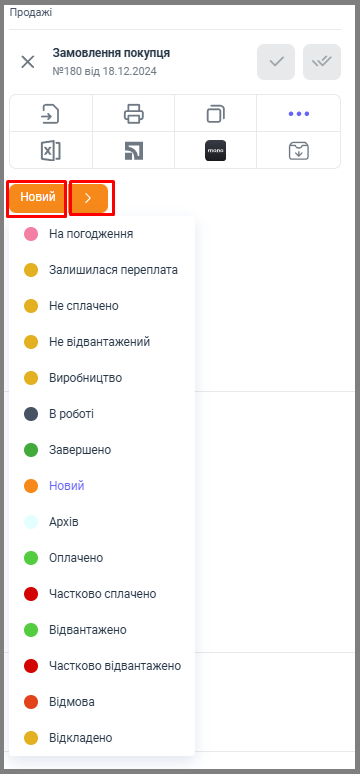
Task: Click the mono payment icon
Action: click(x=215, y=151)
